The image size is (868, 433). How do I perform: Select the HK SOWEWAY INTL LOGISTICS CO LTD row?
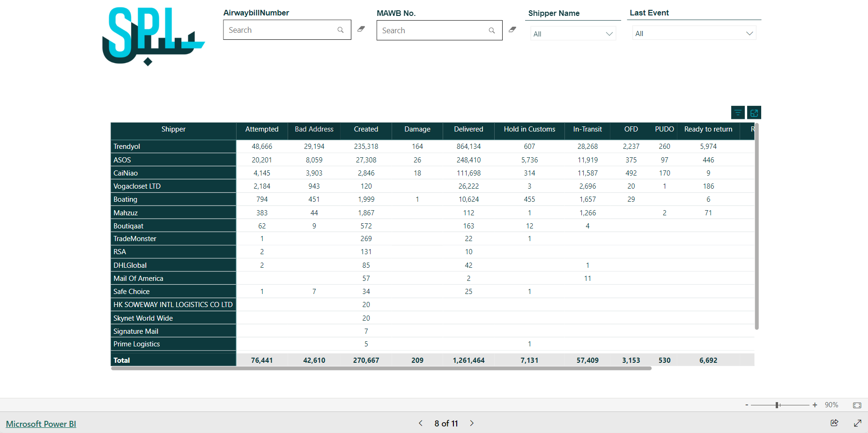click(173, 304)
